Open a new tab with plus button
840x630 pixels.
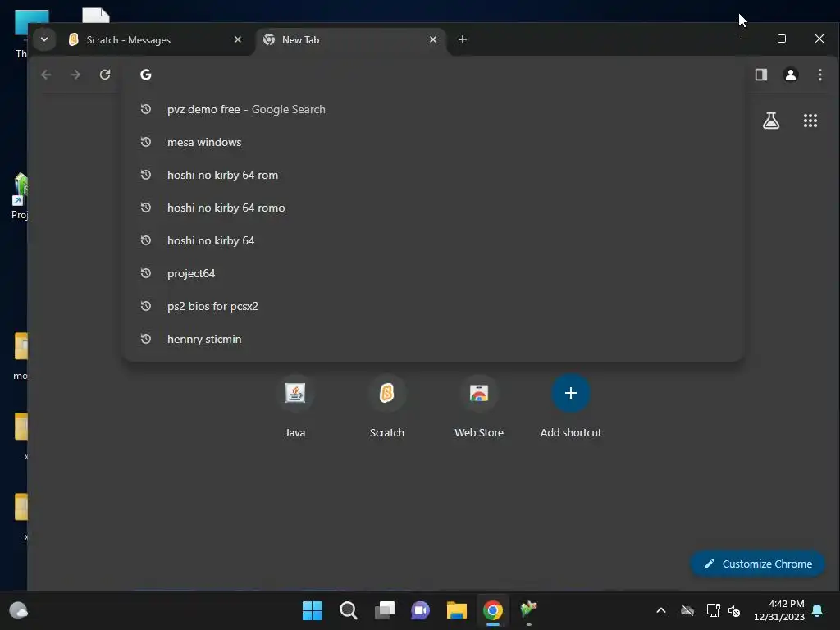pyautogui.click(x=463, y=39)
